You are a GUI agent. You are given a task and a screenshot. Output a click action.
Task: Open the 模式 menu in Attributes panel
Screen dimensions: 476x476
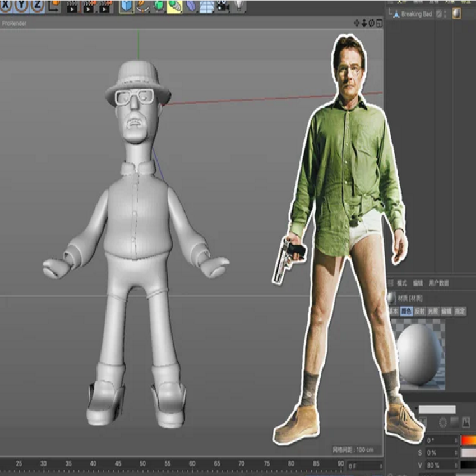(402, 283)
